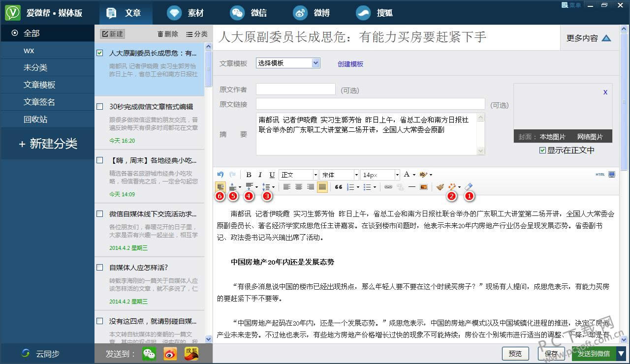
Task: Click the format brush icon
Action: [440, 187]
